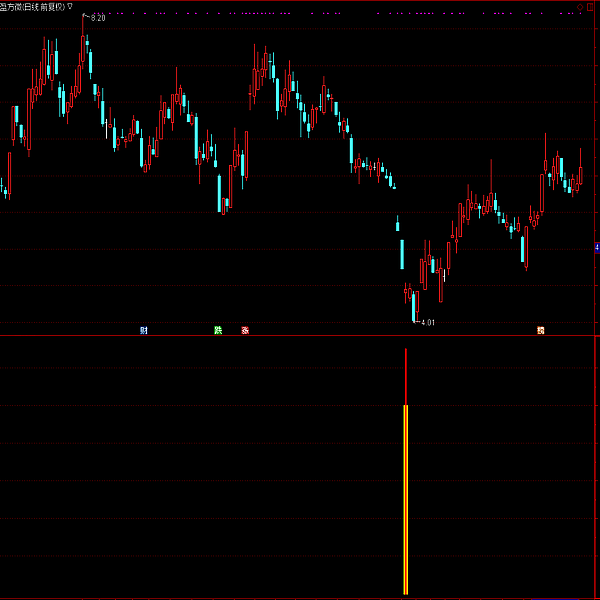Select the 8.20 high price label
This screenshot has width=600, height=600.
[98, 18]
